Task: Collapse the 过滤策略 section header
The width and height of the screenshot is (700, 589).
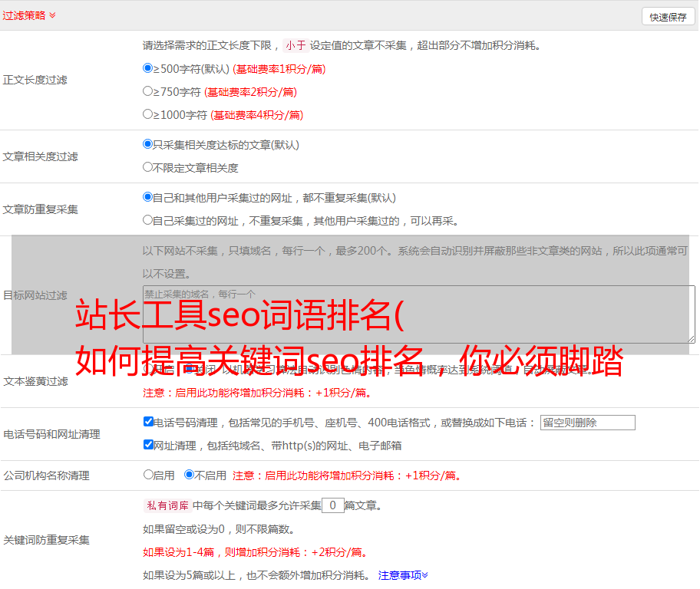Action: (24, 15)
